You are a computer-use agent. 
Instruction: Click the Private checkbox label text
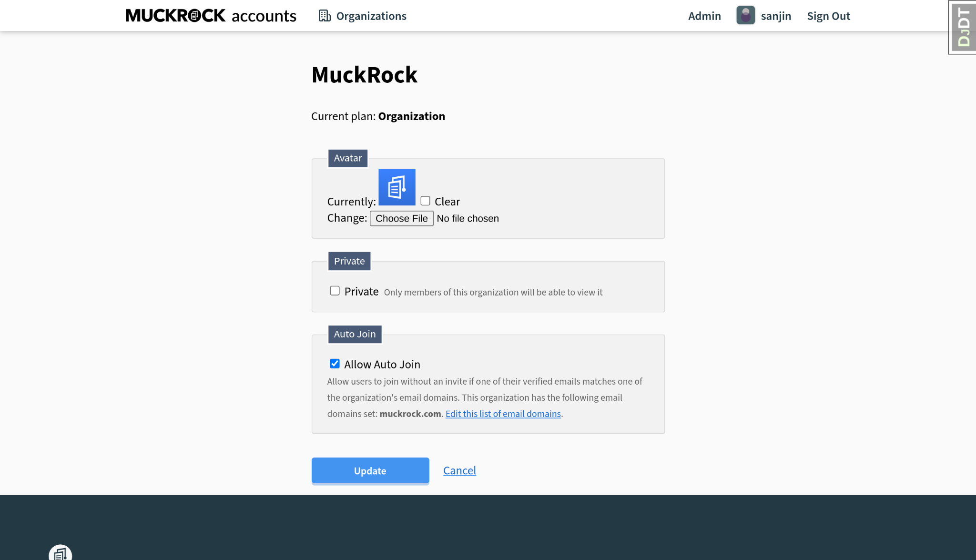(361, 291)
